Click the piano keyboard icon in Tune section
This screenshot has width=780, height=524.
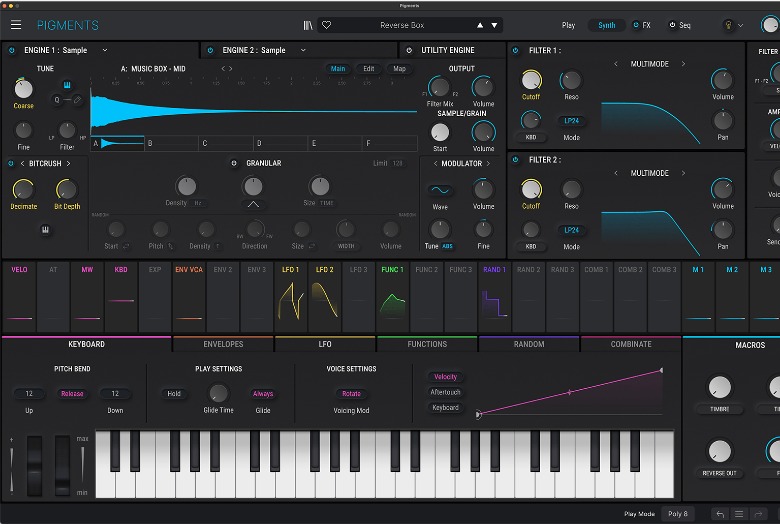pyautogui.click(x=67, y=85)
